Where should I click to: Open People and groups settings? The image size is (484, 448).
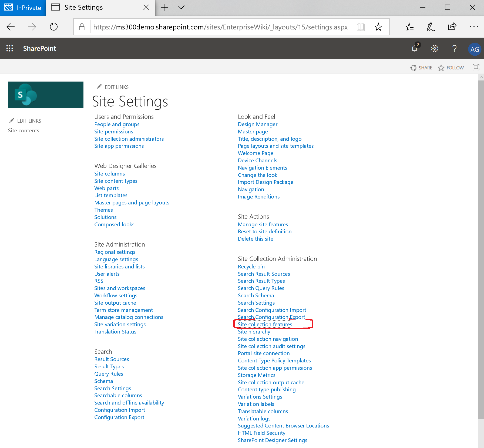pos(117,124)
